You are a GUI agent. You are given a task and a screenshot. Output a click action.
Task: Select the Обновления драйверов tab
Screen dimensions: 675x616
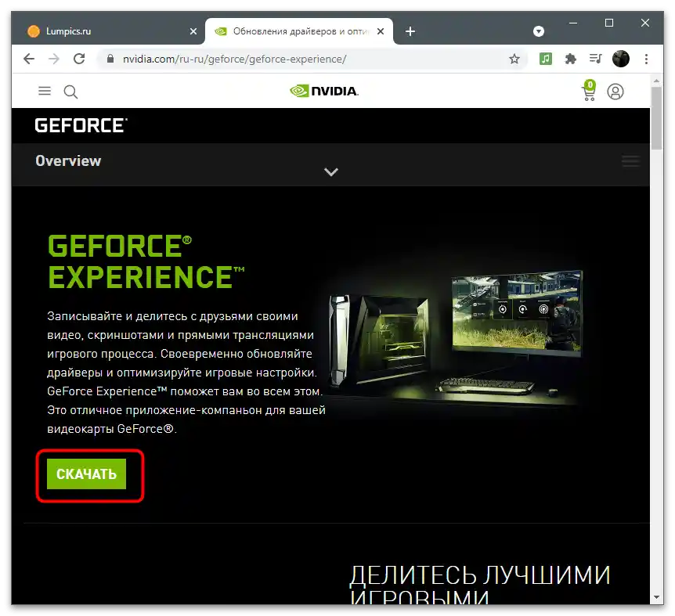click(299, 31)
